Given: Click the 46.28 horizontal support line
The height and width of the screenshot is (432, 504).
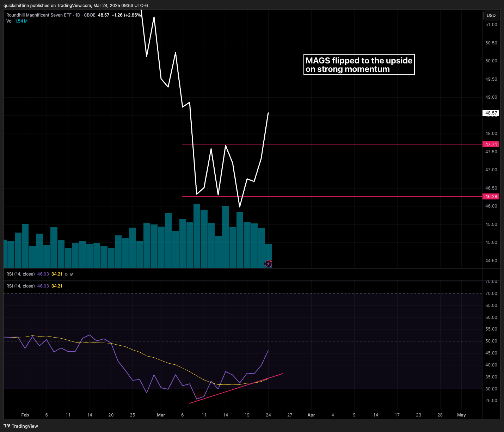Looking at the screenshot, I should 332,196.
